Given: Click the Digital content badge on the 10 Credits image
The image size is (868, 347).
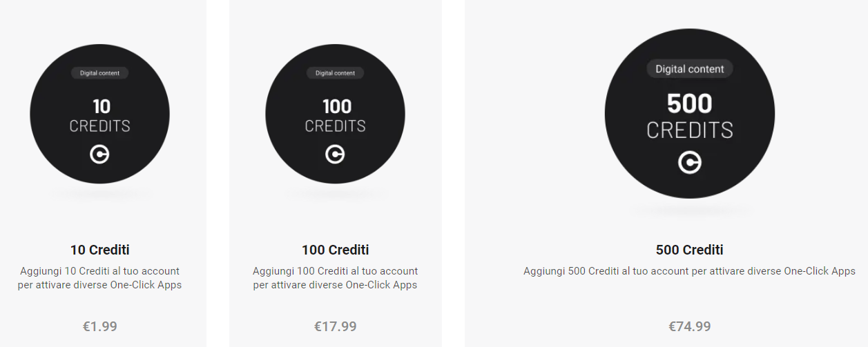Looking at the screenshot, I should [x=99, y=73].
